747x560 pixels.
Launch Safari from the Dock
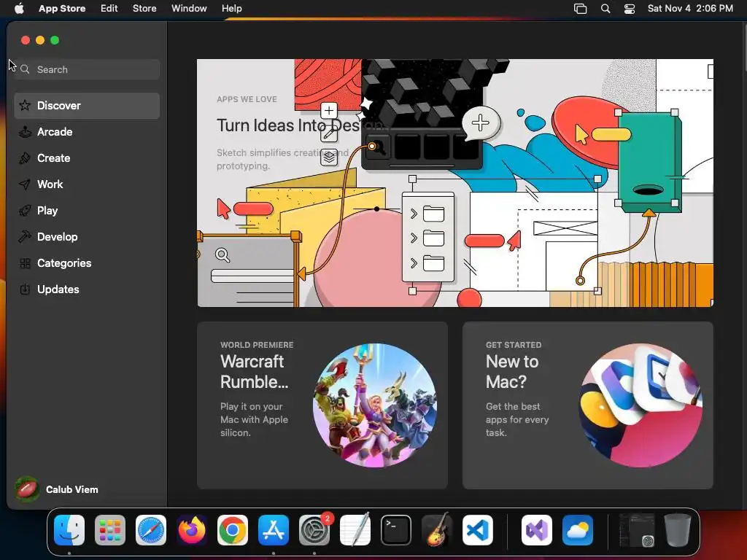(x=151, y=530)
